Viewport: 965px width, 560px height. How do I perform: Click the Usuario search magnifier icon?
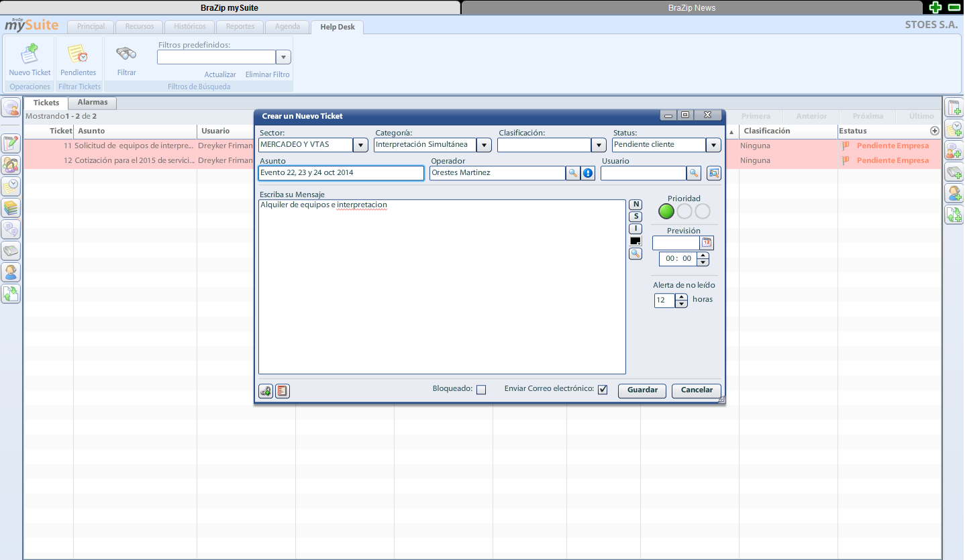pos(694,173)
